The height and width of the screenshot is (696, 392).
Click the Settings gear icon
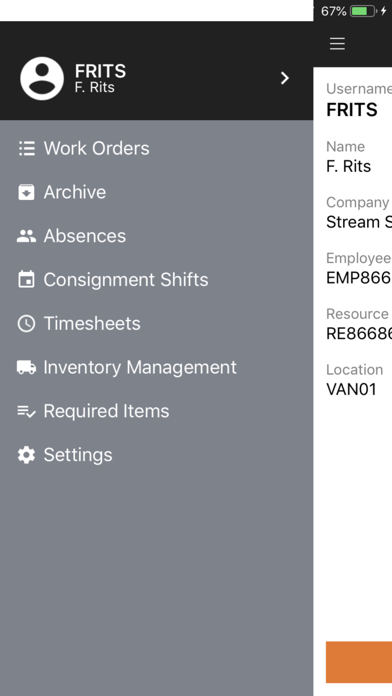[26, 455]
